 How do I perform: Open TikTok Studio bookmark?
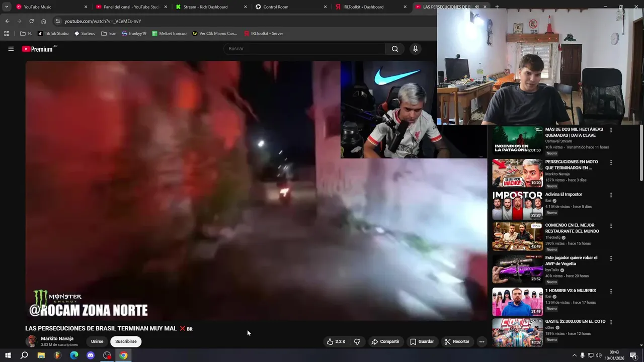[53, 34]
